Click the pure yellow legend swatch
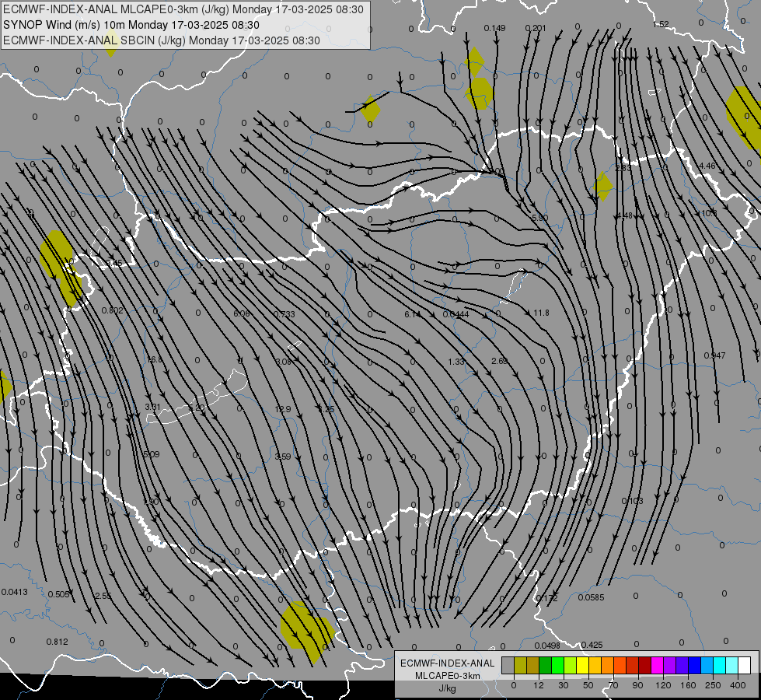The width and height of the screenshot is (761, 700). (583, 665)
